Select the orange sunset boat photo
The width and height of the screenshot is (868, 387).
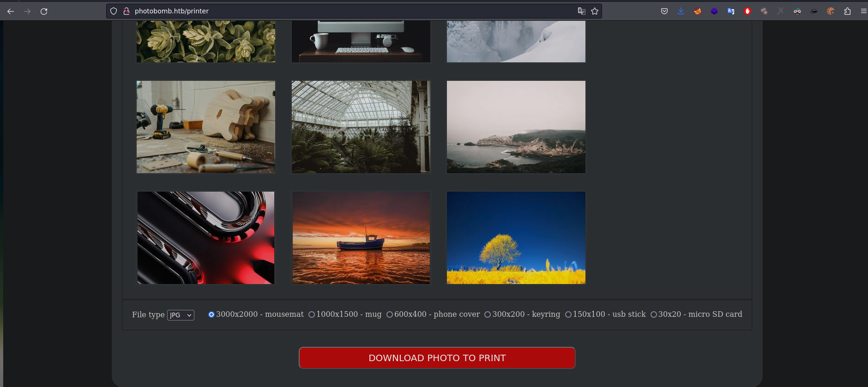pyautogui.click(x=361, y=238)
